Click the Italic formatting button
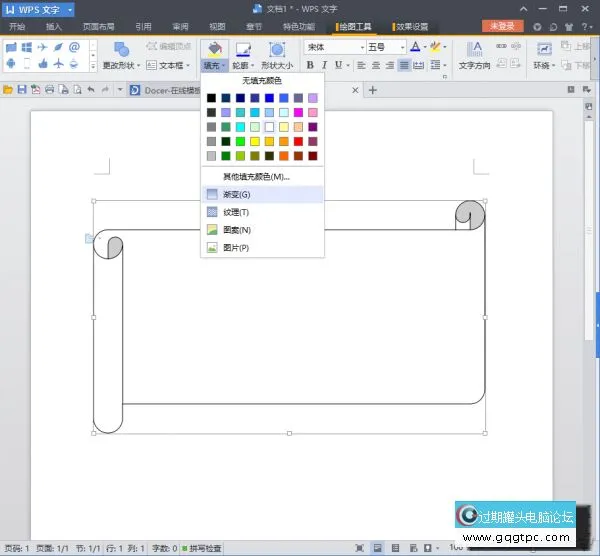 (324, 65)
